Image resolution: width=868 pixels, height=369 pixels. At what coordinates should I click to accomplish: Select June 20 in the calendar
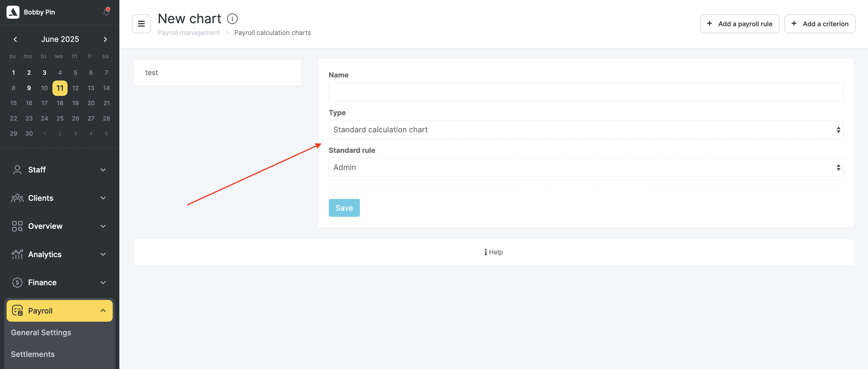point(91,103)
